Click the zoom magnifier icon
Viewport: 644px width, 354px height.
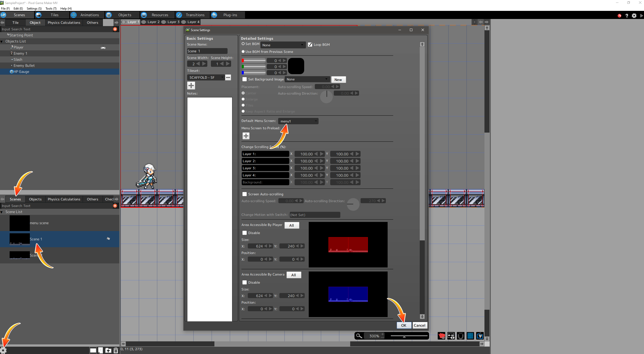pyautogui.click(x=359, y=336)
